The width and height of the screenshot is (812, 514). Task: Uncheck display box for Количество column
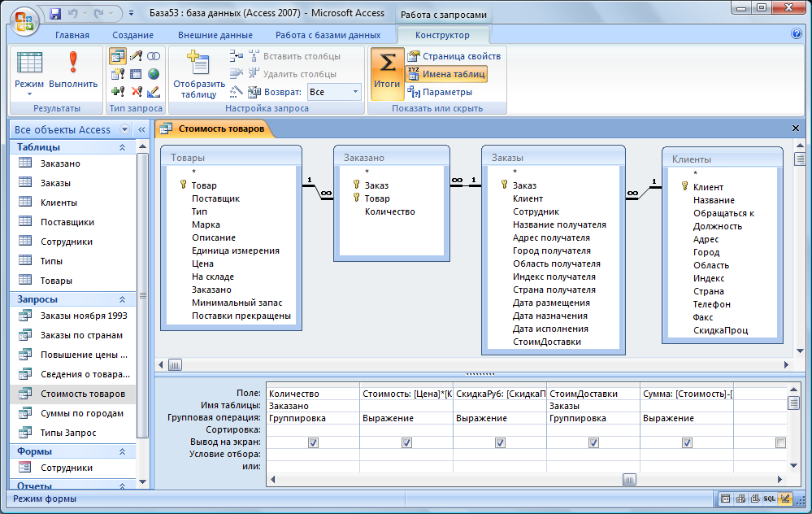(313, 442)
